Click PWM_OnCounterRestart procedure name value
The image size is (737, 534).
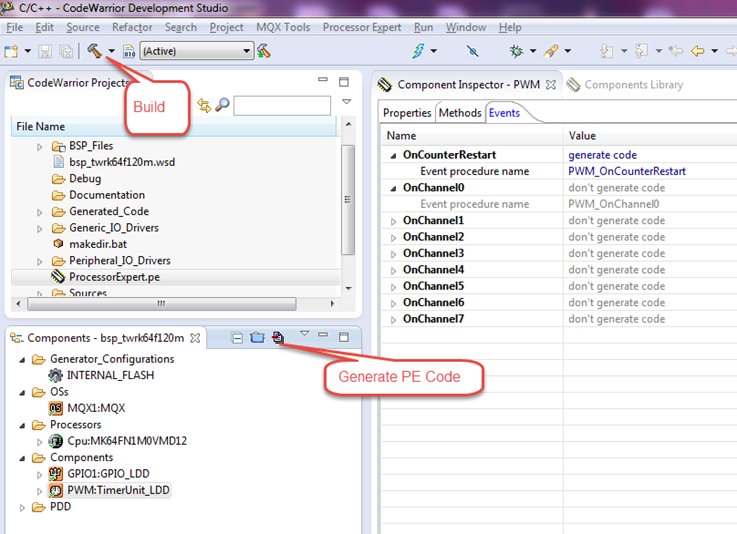pos(627,171)
